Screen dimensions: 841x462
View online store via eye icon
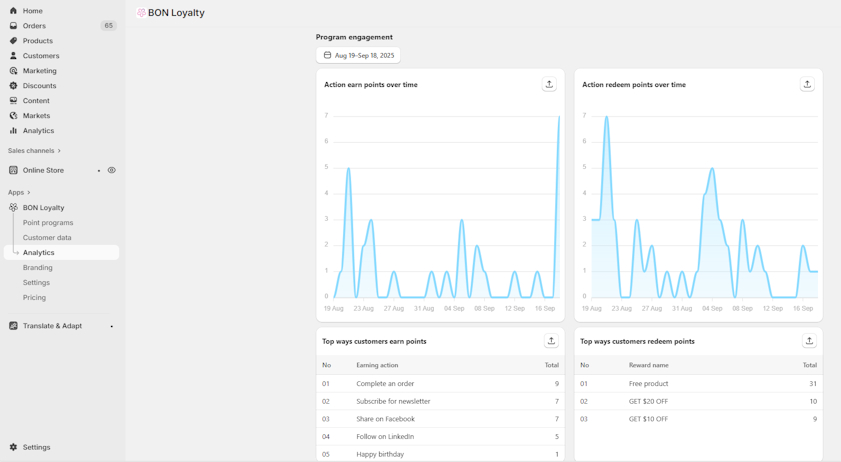(112, 170)
